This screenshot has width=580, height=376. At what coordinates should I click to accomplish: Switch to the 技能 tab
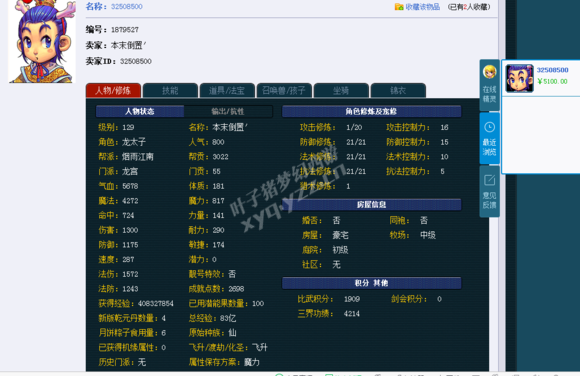pos(170,91)
